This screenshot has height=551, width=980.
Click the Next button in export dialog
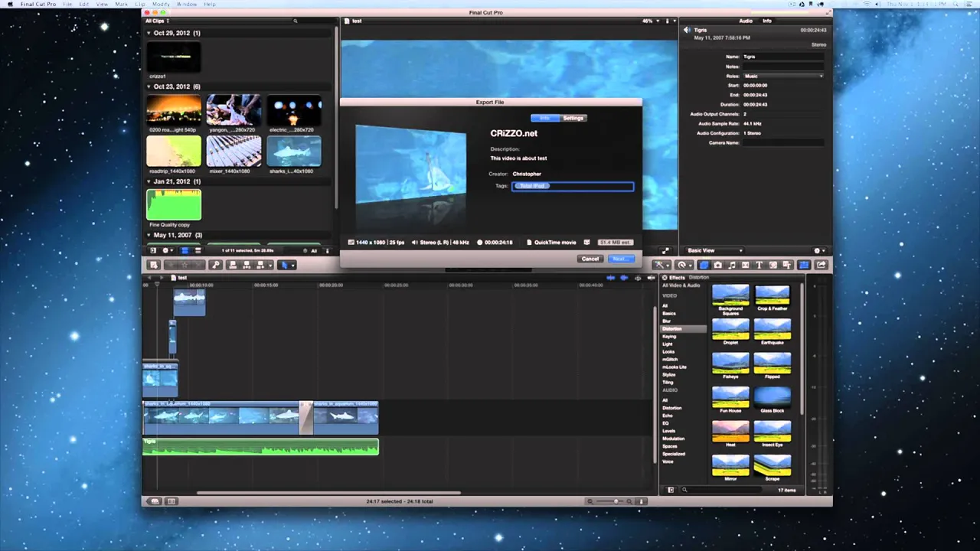point(620,259)
